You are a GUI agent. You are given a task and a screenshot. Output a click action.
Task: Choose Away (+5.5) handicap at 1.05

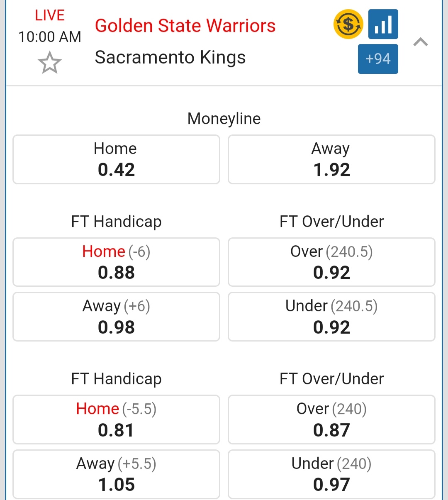[116, 474]
